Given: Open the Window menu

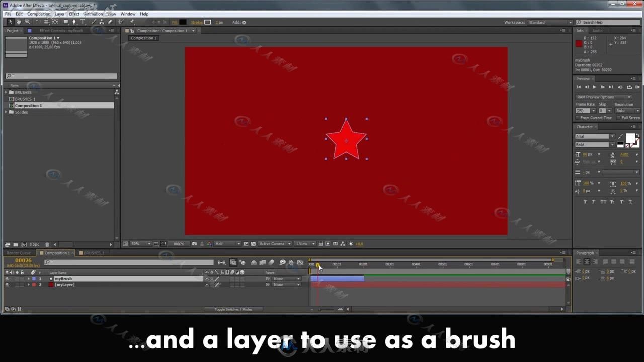Looking at the screenshot, I should tap(128, 14).
